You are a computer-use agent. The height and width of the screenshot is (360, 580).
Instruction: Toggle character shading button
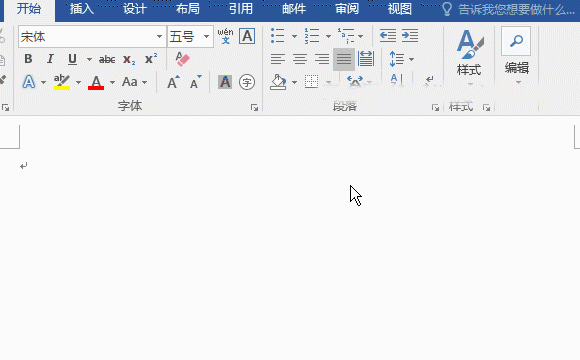(x=225, y=82)
